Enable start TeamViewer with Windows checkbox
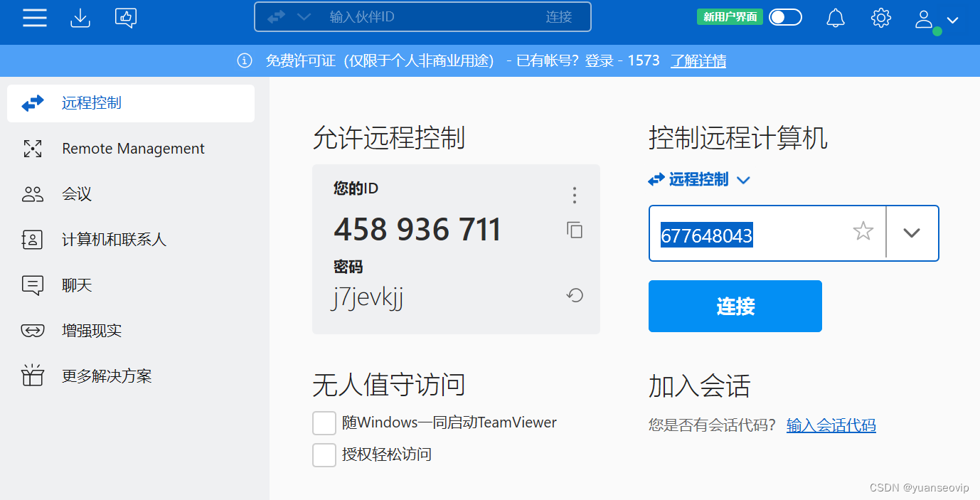This screenshot has width=980, height=500. coord(324,422)
